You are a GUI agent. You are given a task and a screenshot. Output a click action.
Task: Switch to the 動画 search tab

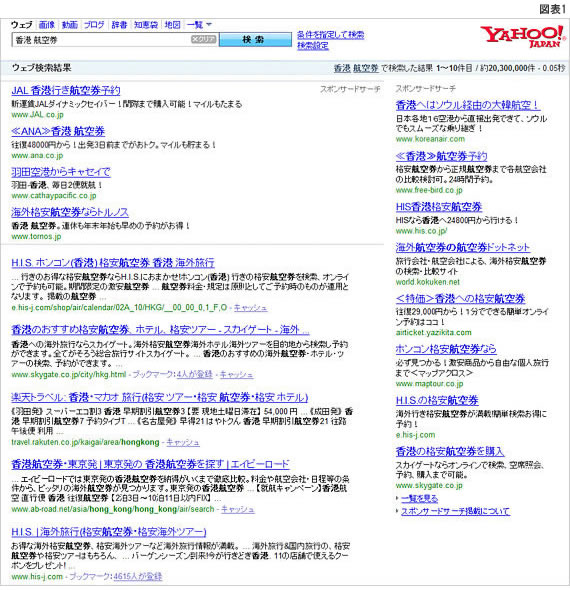click(70, 25)
